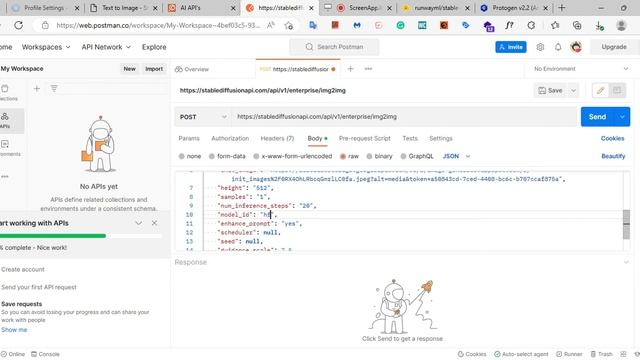Open the comments icon beside the pencil
This screenshot has height=360, width=640.
click(617, 91)
